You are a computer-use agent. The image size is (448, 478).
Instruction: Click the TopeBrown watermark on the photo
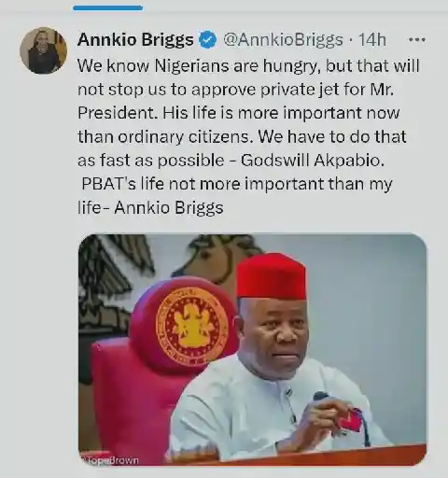point(110,460)
